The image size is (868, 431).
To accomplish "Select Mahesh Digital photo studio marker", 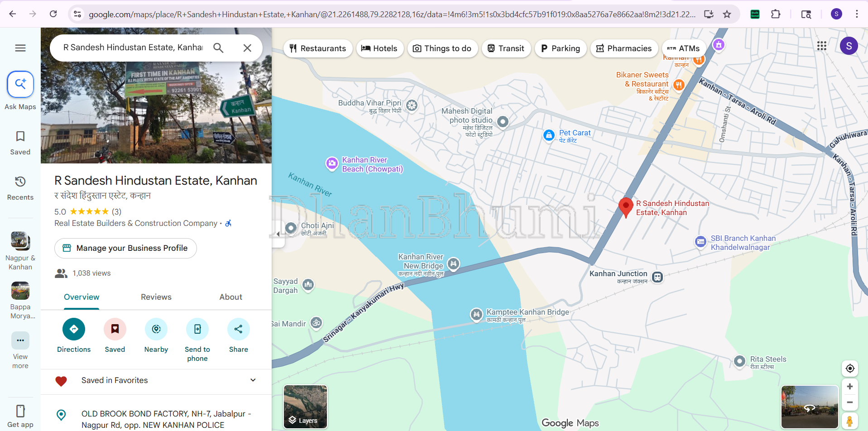I will point(503,121).
